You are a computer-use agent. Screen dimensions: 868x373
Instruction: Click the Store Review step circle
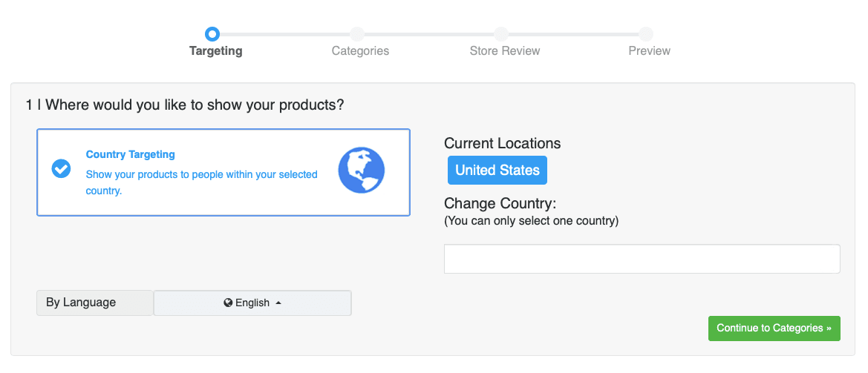(501, 33)
